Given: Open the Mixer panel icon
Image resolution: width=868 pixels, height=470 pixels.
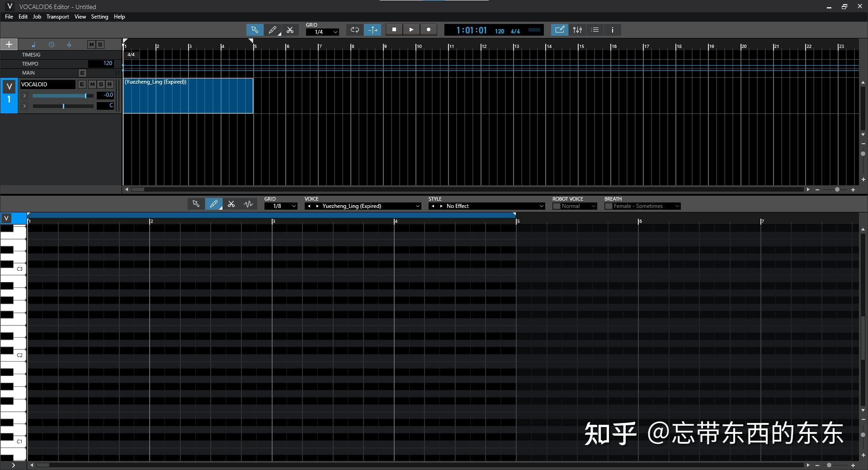Looking at the screenshot, I should pos(577,30).
